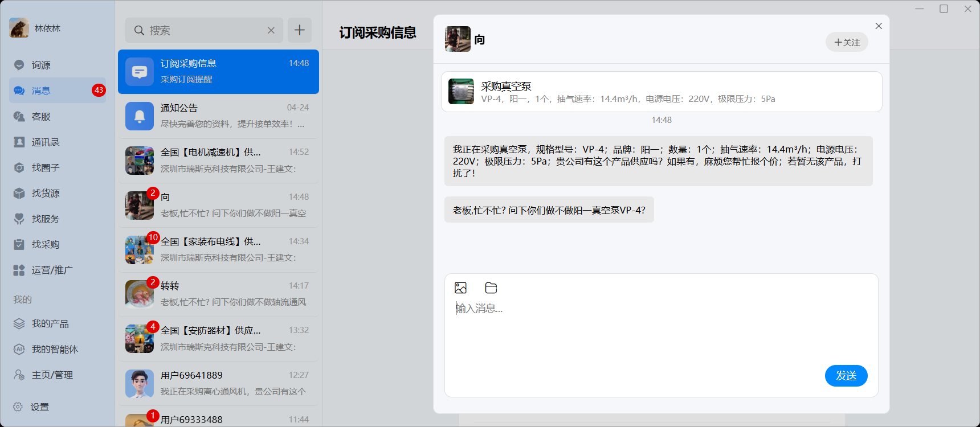The width and height of the screenshot is (980, 427).
Task: Click 全国【安防器材】 group avatar
Action: click(x=140, y=339)
